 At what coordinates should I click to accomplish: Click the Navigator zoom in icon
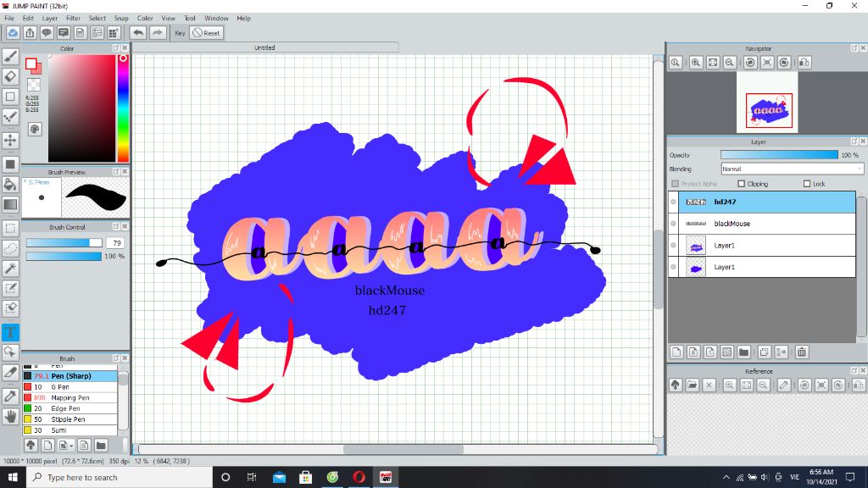pos(696,63)
